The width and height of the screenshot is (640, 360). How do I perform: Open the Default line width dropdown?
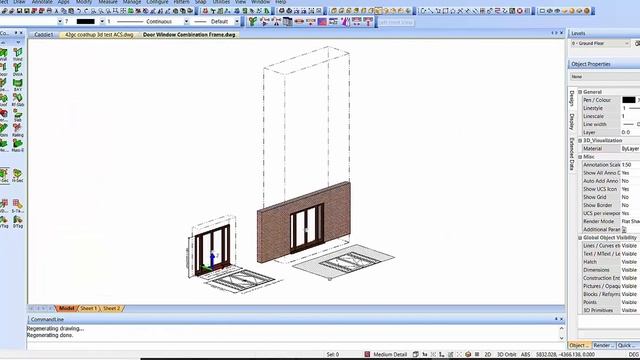click(x=236, y=22)
